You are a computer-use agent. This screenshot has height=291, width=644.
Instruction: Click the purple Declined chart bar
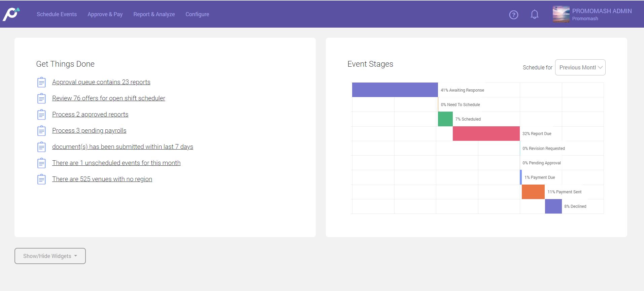[x=553, y=206]
